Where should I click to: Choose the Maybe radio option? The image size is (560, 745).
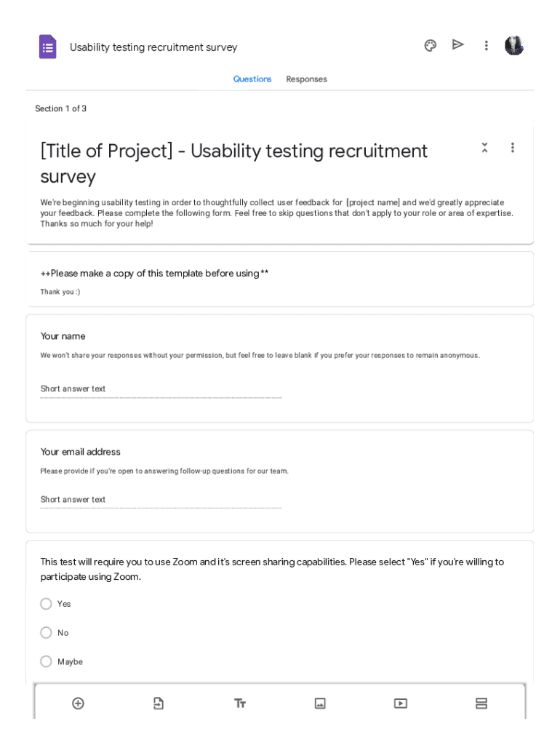click(x=47, y=661)
